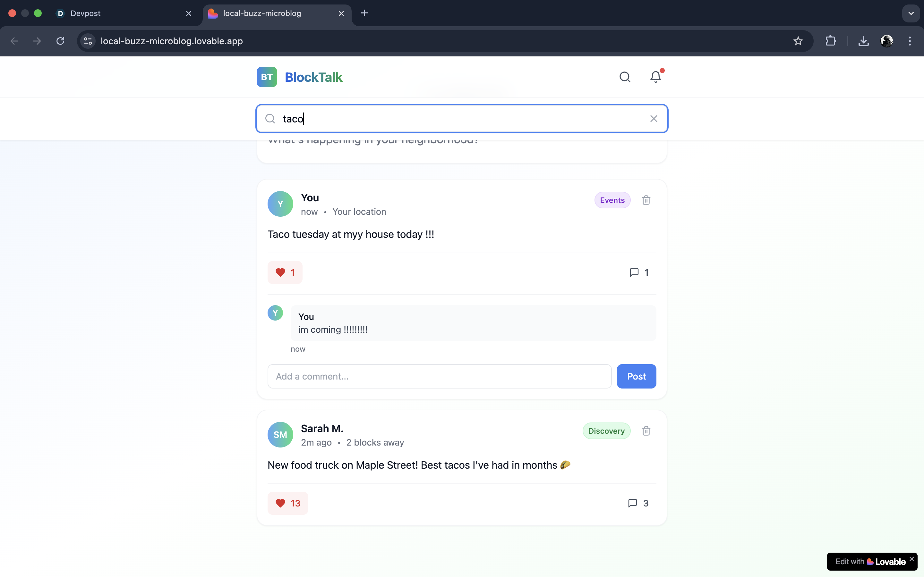Open the notifications bell
This screenshot has height=577, width=924.
click(655, 77)
